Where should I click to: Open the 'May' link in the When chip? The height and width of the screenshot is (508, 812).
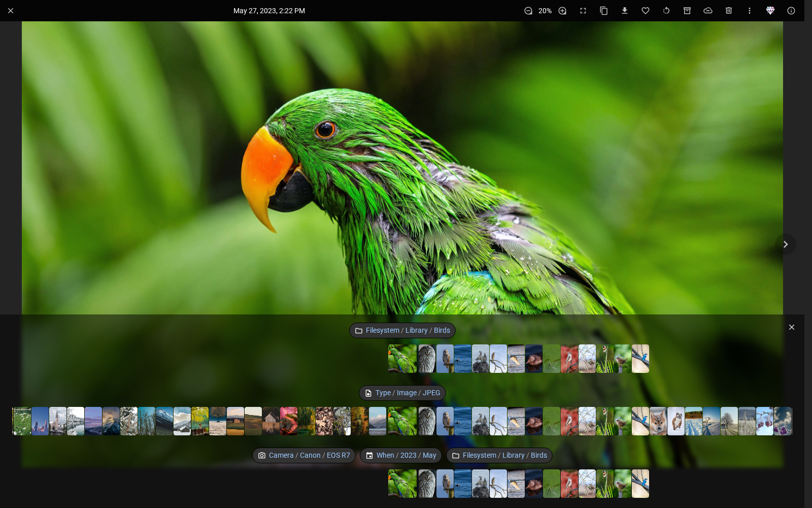click(x=429, y=456)
